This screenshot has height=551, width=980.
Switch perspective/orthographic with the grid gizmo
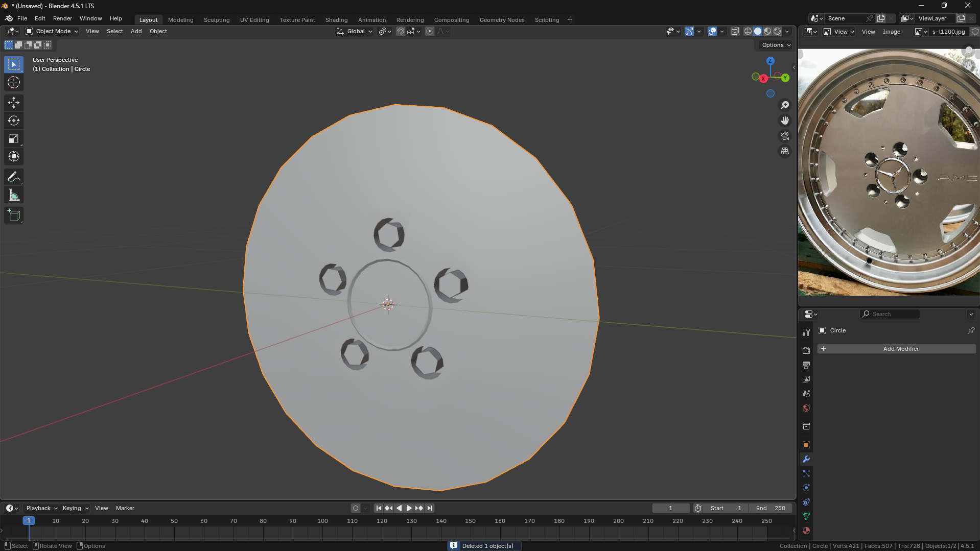(785, 151)
